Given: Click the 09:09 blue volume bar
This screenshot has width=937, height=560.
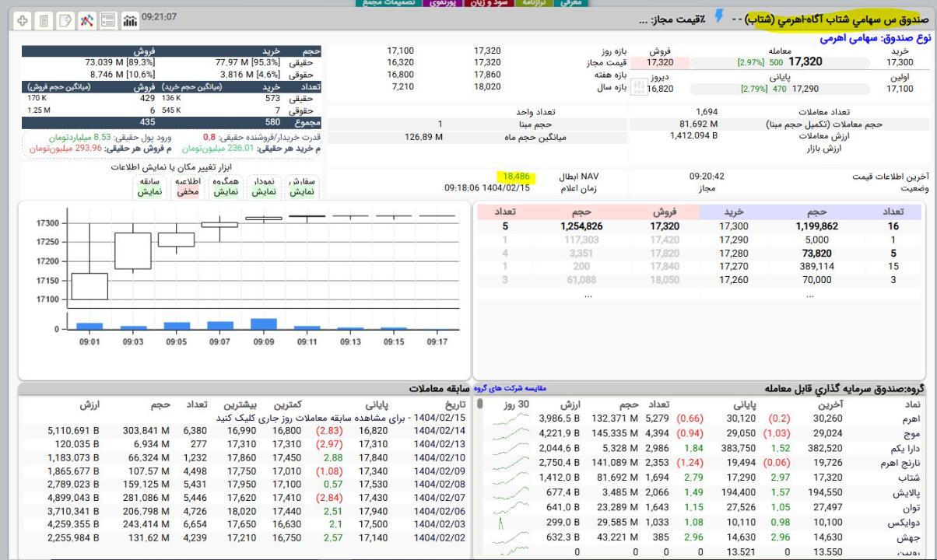Looking at the screenshot, I should [264, 324].
